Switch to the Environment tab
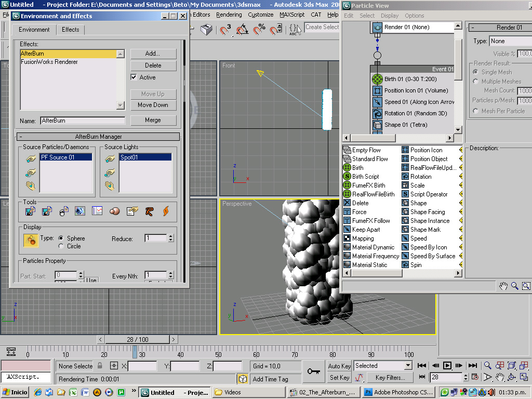Image resolution: width=532 pixels, height=399 pixels. pos(34,30)
